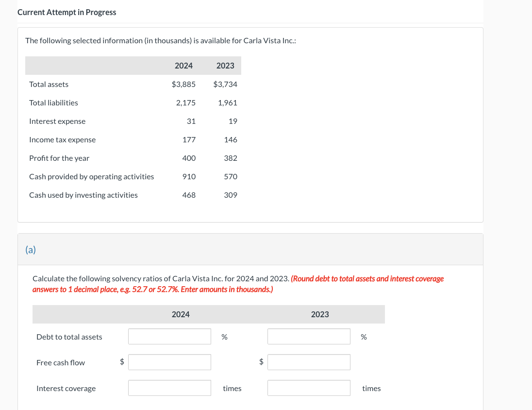Click the dollar sign beside Free cash flow 2024
Viewport: 532px width, 410px height.
click(121, 362)
